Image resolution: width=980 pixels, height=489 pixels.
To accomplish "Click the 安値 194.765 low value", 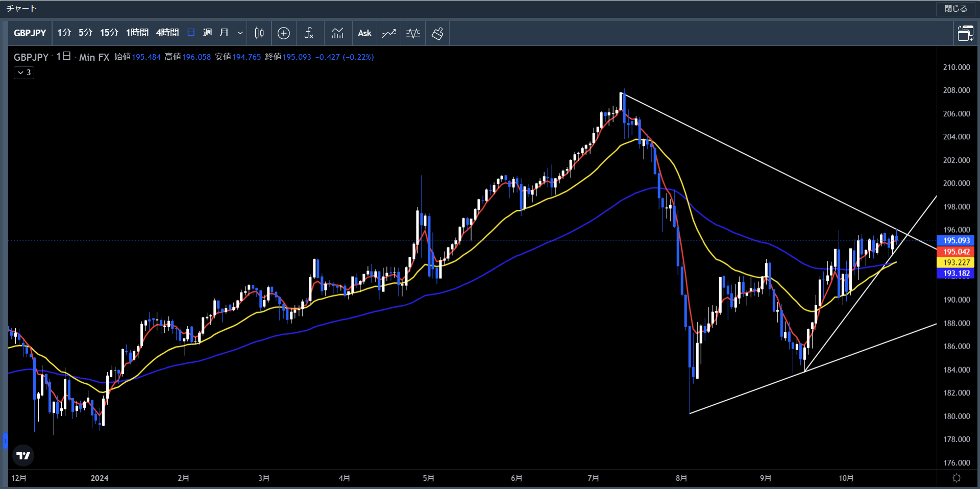I will (238, 57).
